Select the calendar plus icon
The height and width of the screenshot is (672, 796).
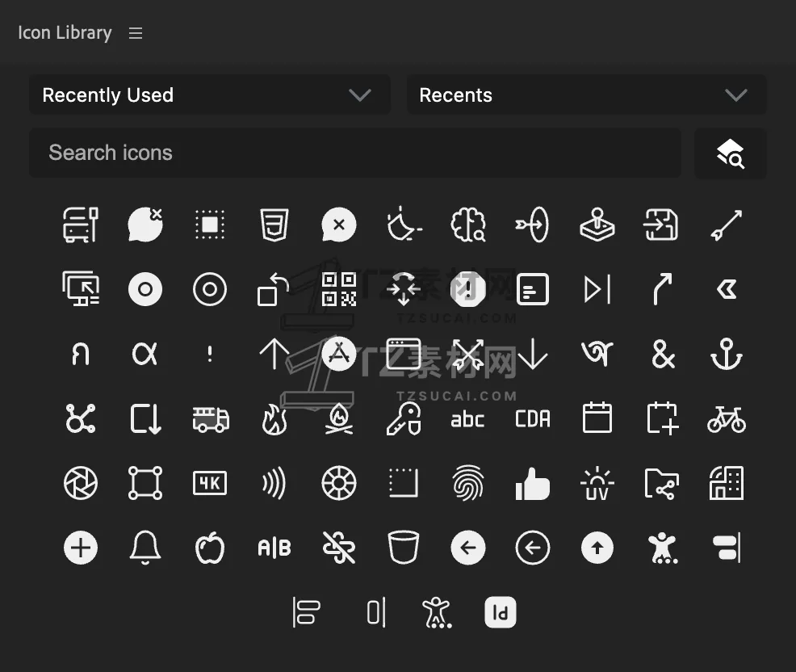[x=663, y=419]
